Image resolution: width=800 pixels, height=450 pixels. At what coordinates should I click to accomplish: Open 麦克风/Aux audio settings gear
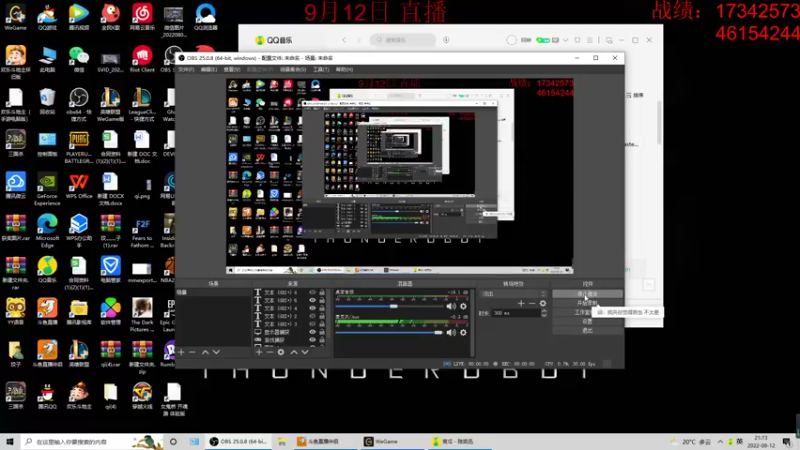click(x=463, y=333)
